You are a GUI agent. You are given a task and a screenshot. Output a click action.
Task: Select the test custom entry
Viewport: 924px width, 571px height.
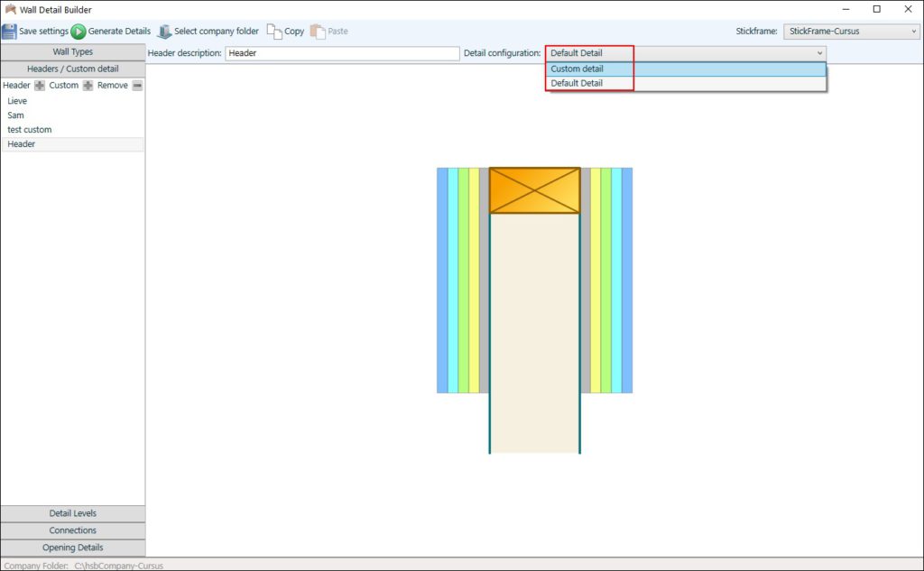[73, 130]
